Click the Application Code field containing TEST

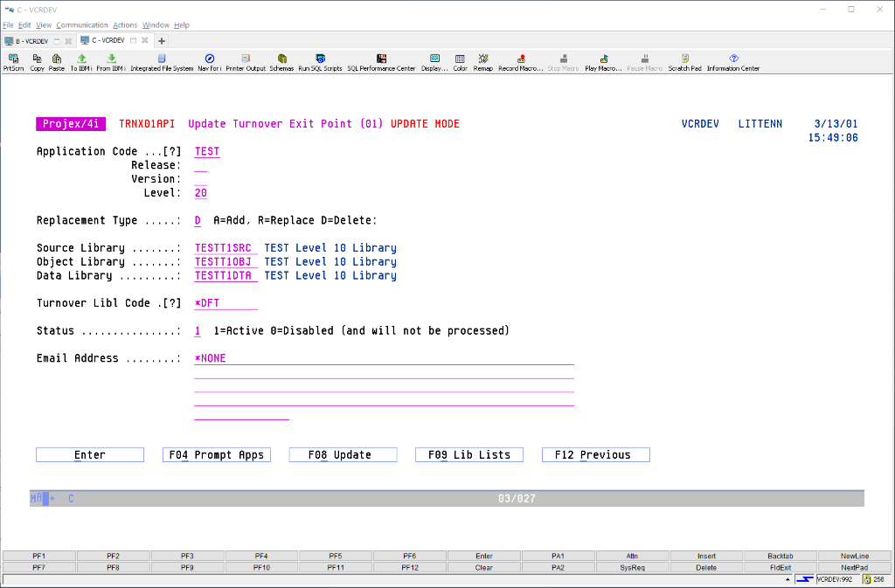tap(207, 152)
